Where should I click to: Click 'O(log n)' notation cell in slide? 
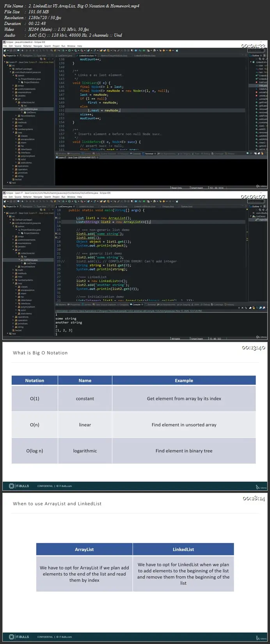coord(35,451)
